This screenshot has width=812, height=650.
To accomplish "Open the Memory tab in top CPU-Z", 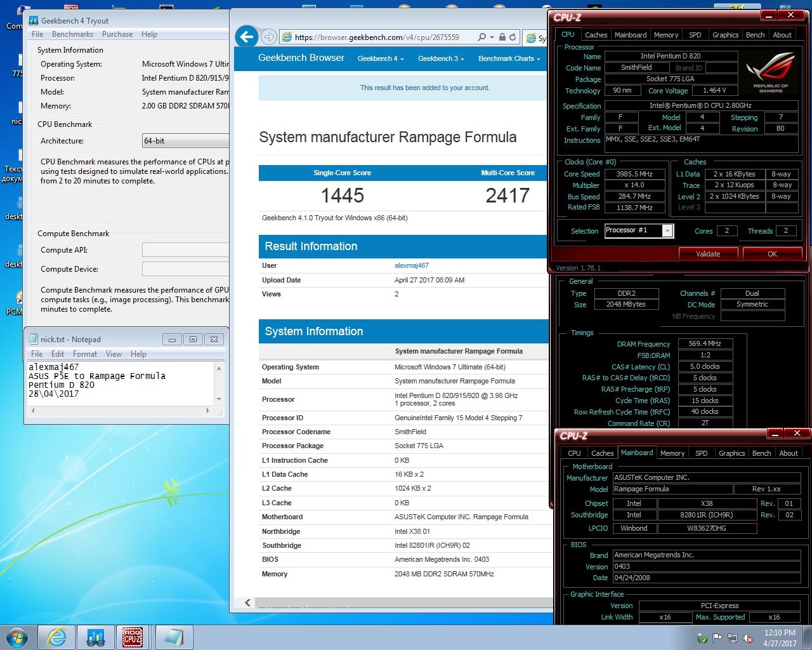I will (x=666, y=35).
